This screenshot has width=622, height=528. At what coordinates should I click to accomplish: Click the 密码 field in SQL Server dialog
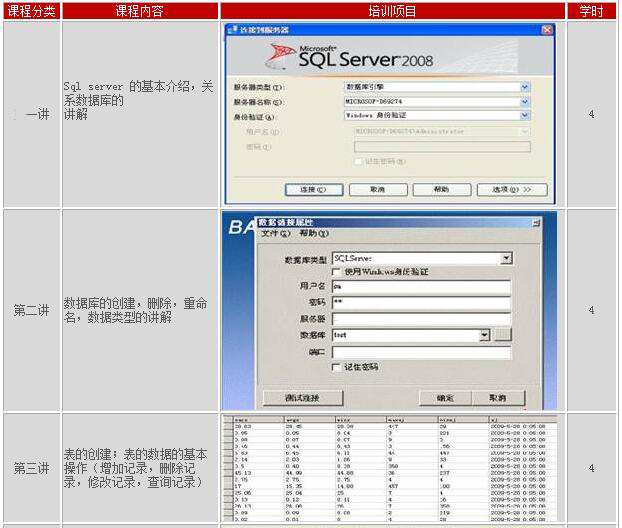click(x=442, y=147)
